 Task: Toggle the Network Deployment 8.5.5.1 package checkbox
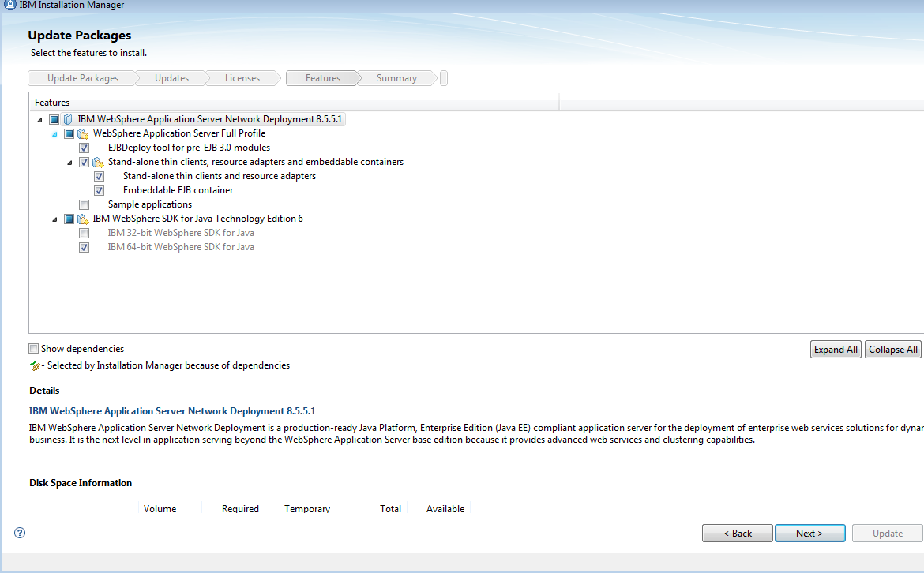[x=54, y=119]
